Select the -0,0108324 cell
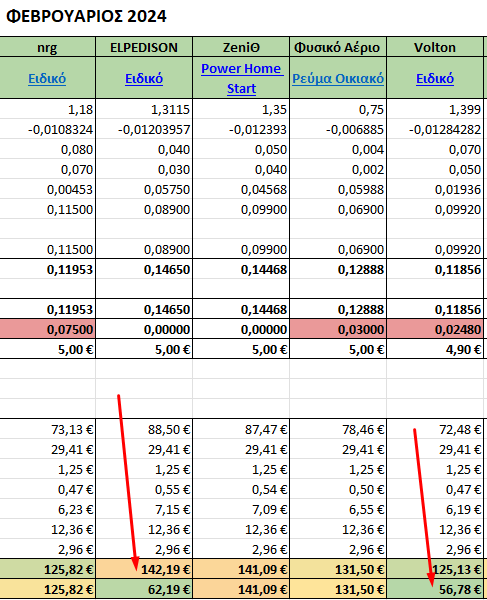The width and height of the screenshot is (487, 600). [47, 129]
